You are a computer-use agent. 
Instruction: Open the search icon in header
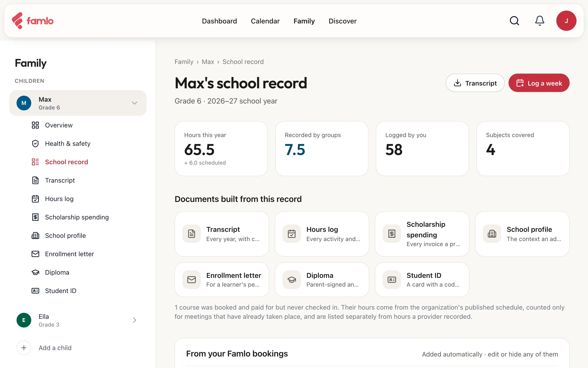point(514,21)
